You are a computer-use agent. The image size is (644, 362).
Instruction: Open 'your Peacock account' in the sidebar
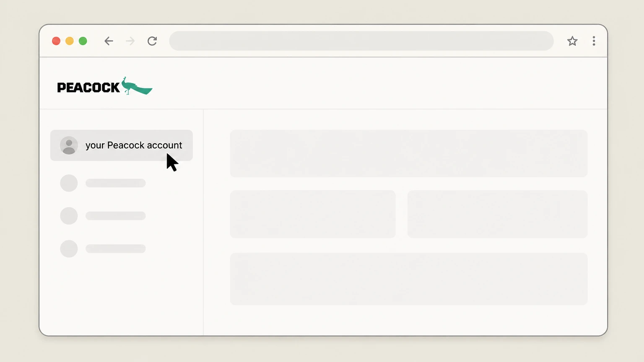click(122, 145)
